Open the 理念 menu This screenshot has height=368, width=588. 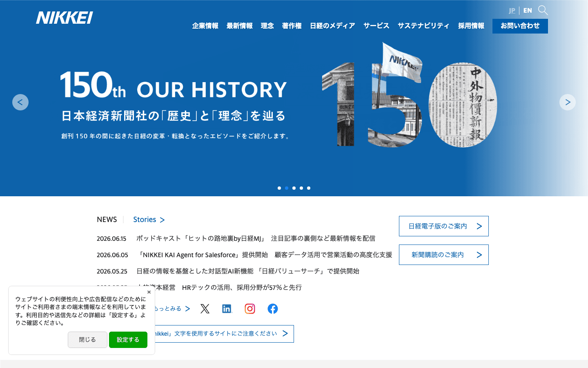coord(267,26)
